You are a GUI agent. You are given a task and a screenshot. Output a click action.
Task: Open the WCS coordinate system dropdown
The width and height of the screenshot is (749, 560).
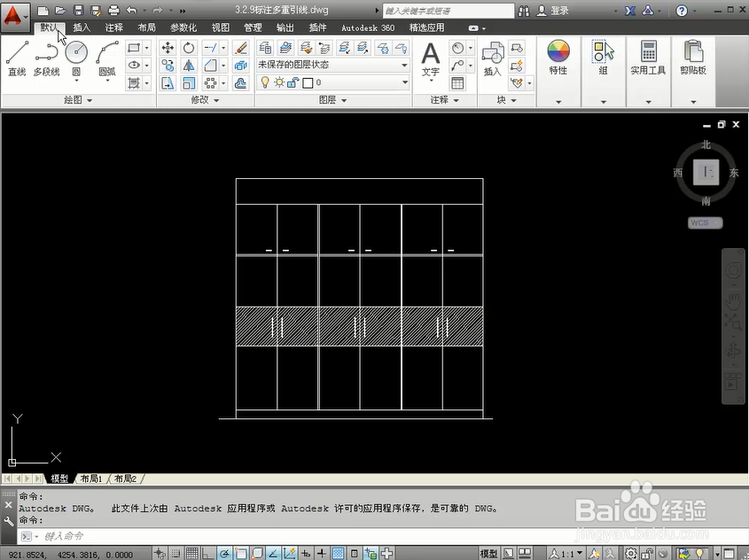(705, 222)
